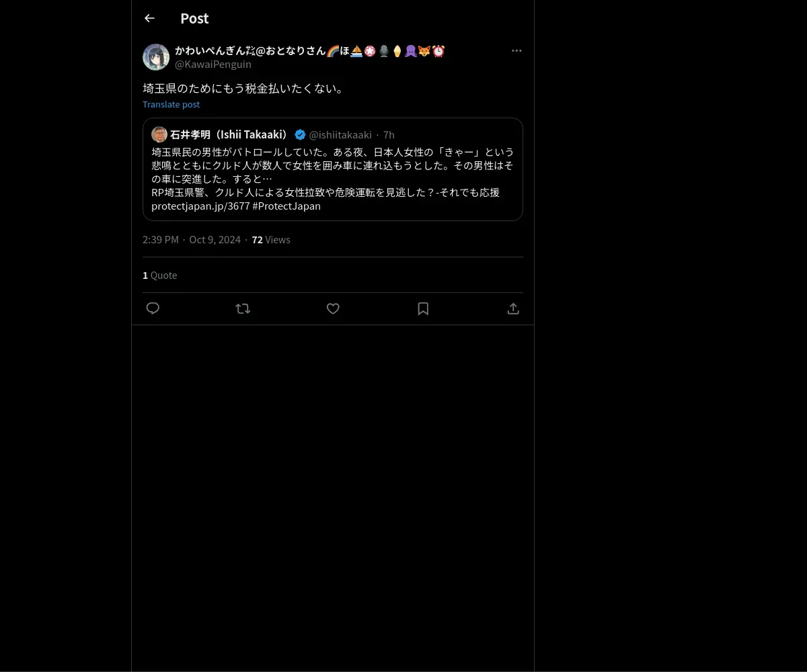807x672 pixels.
Task: Open KawaiPenguin's profile avatar
Action: [x=156, y=57]
